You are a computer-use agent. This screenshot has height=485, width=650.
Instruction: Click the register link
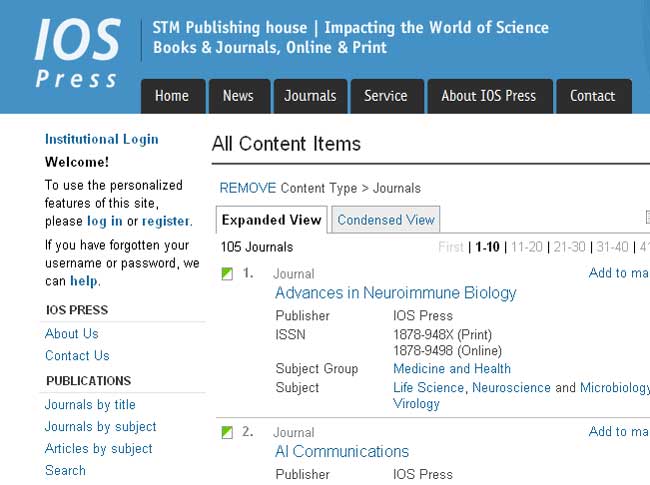166,221
